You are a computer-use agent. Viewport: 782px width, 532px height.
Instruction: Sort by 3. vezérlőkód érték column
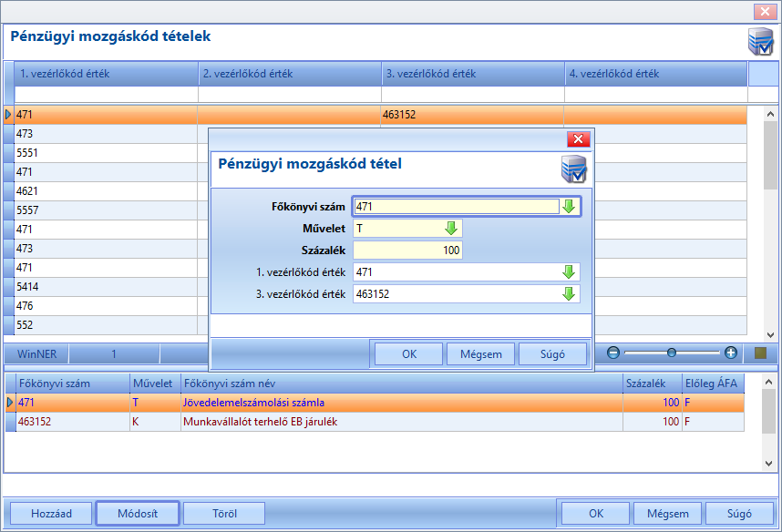click(x=473, y=74)
